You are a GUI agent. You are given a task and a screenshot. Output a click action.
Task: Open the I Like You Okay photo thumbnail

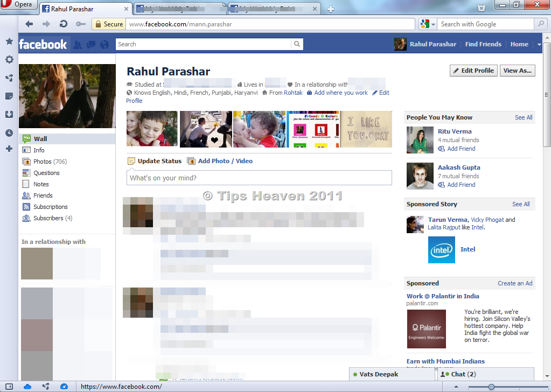coord(366,129)
